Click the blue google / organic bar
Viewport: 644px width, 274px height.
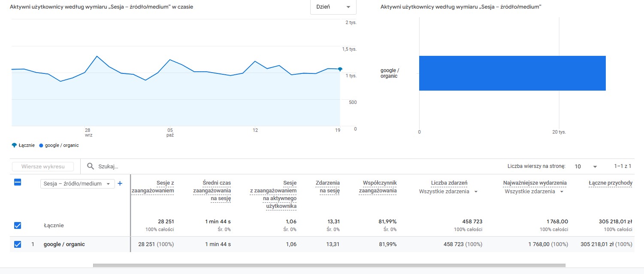pos(512,73)
